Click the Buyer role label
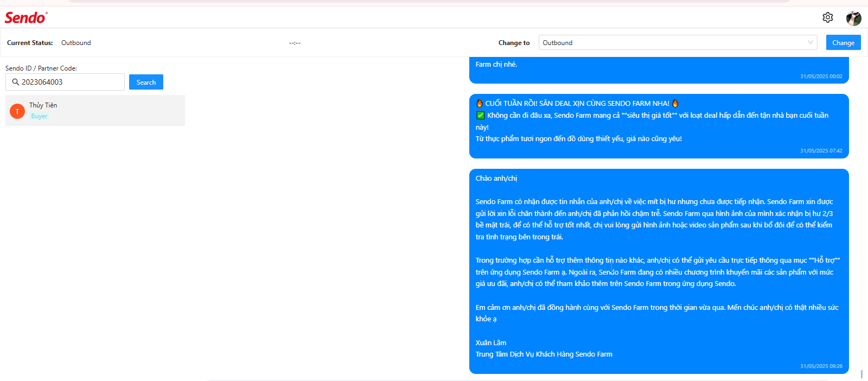Image resolution: width=868 pixels, height=381 pixels. pyautogui.click(x=39, y=116)
